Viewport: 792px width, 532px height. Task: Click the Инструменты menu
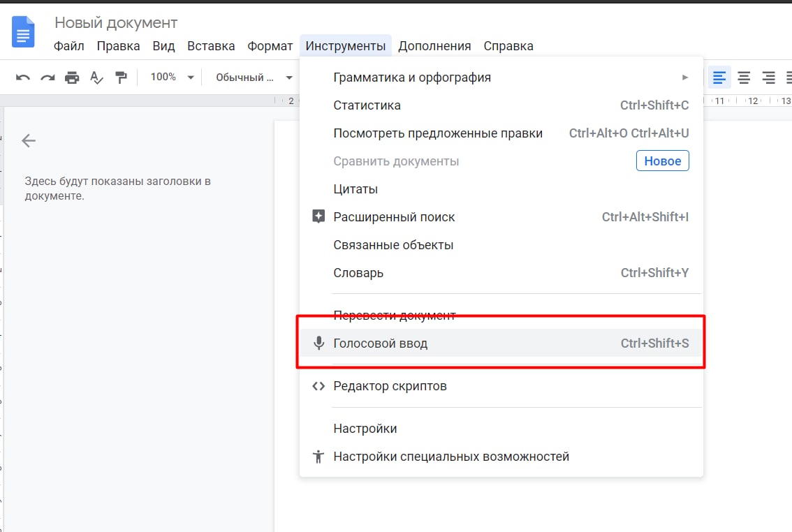(x=346, y=46)
